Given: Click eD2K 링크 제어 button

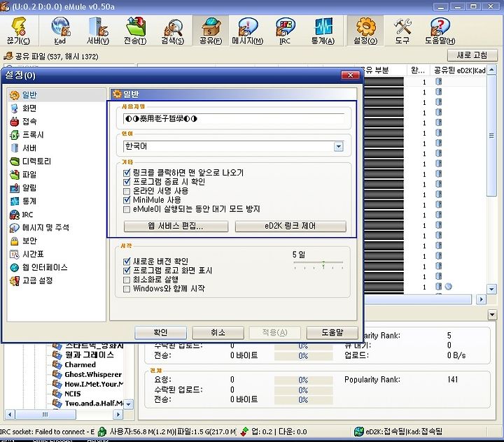Looking at the screenshot, I should 290,226.
